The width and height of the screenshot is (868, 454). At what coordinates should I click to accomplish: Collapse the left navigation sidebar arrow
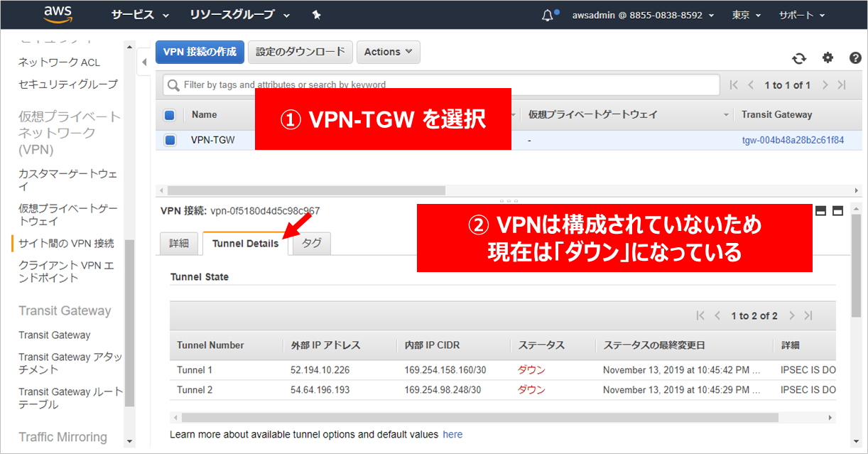pos(144,62)
